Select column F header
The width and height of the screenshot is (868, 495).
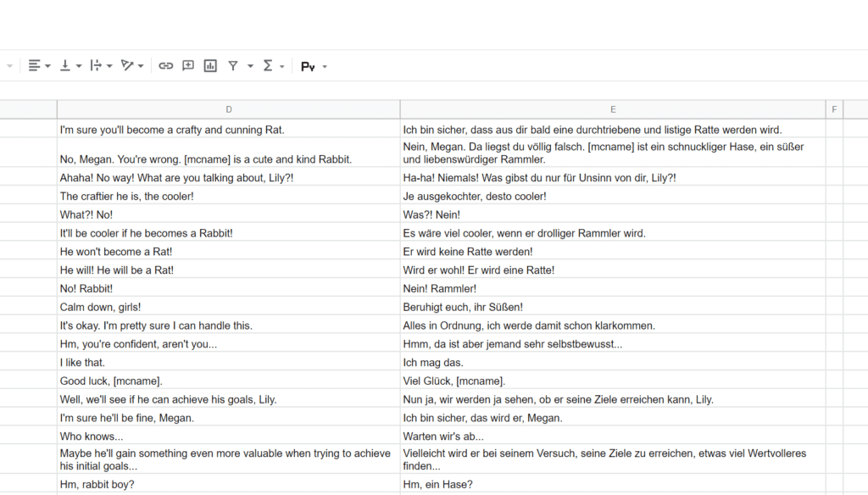834,109
